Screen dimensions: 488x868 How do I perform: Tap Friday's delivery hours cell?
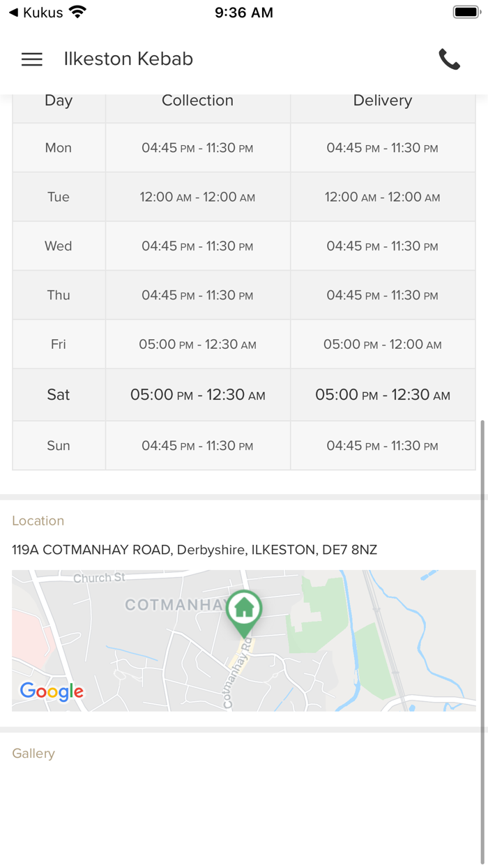pos(382,345)
